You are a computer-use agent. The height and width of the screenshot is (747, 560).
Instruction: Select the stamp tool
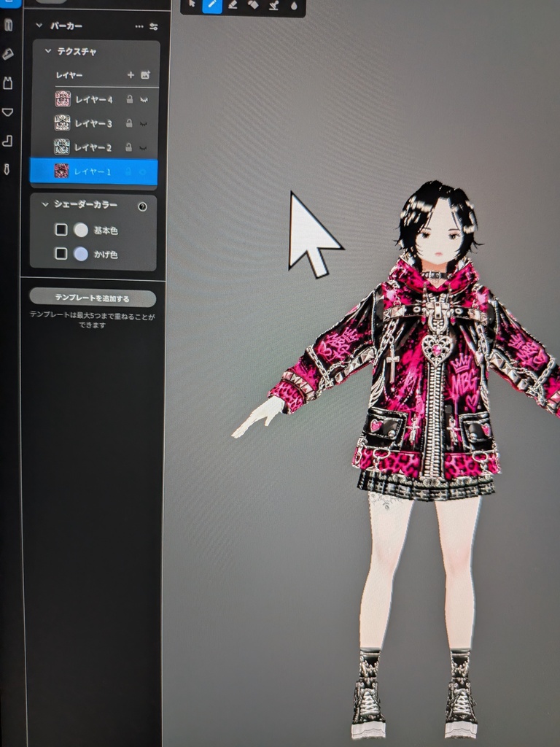[x=274, y=5]
